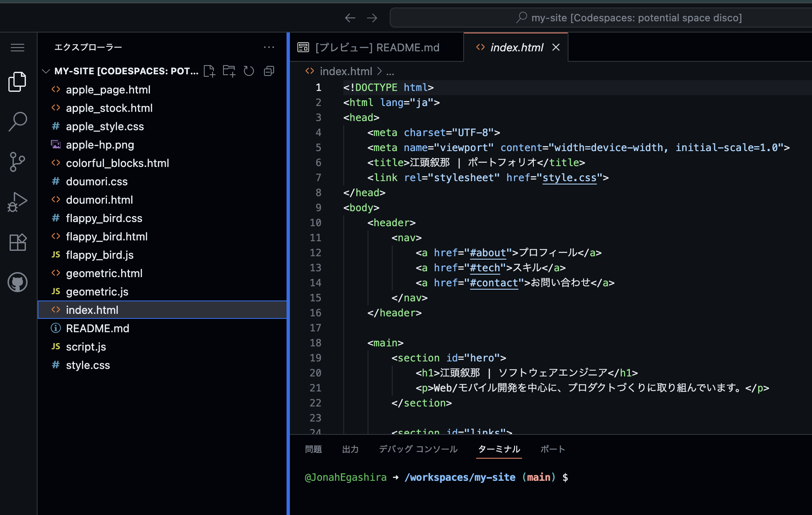
Task: Switch to the デバッグ コンソール panel tab
Action: pyautogui.click(x=418, y=449)
